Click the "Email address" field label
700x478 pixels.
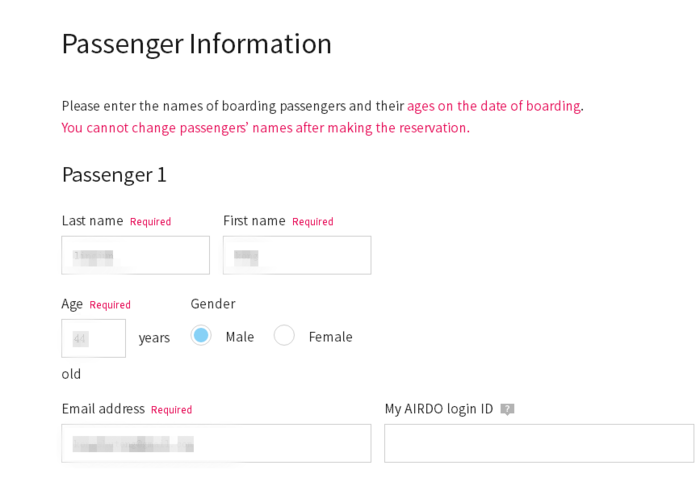(103, 409)
